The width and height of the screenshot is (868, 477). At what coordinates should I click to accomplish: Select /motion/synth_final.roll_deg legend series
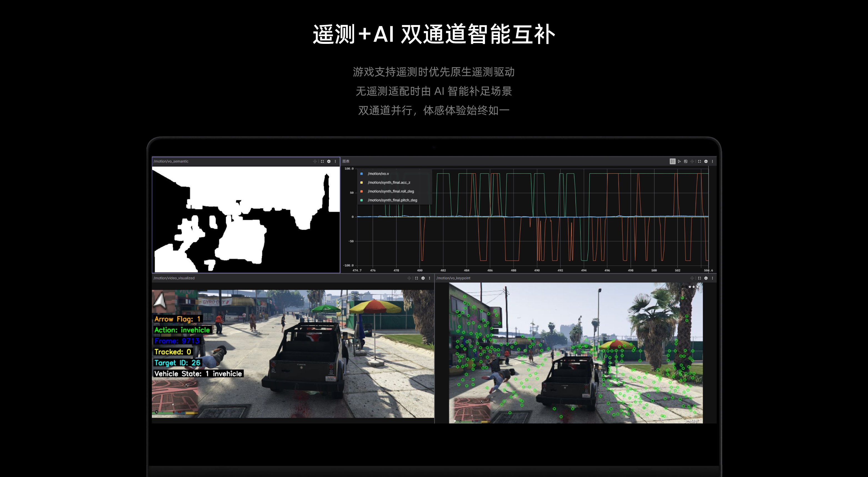[x=391, y=191]
